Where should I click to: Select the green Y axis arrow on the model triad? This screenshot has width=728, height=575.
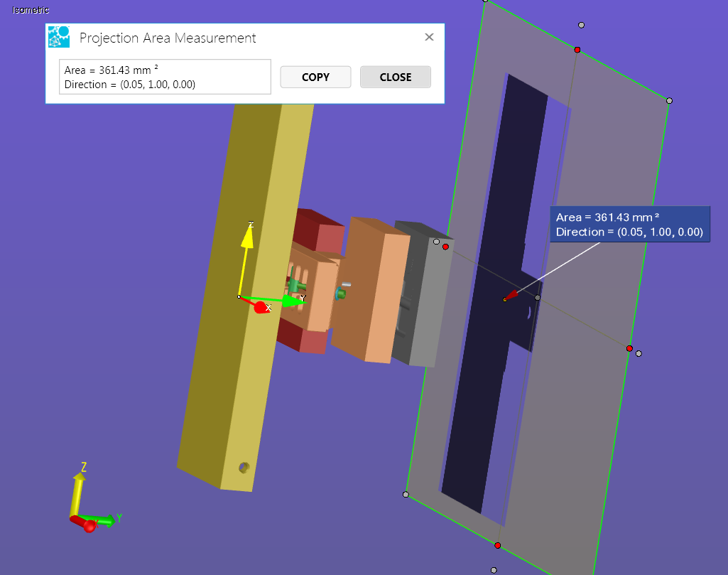point(291,301)
